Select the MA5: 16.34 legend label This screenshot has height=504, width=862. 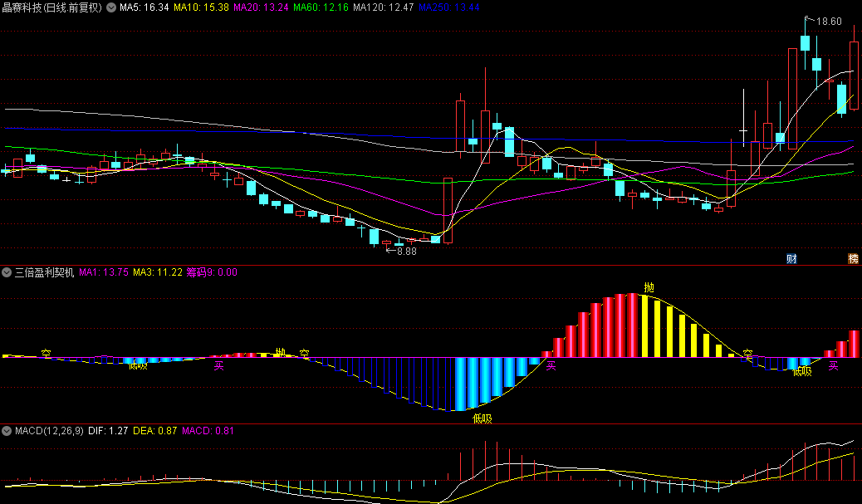coord(144,7)
